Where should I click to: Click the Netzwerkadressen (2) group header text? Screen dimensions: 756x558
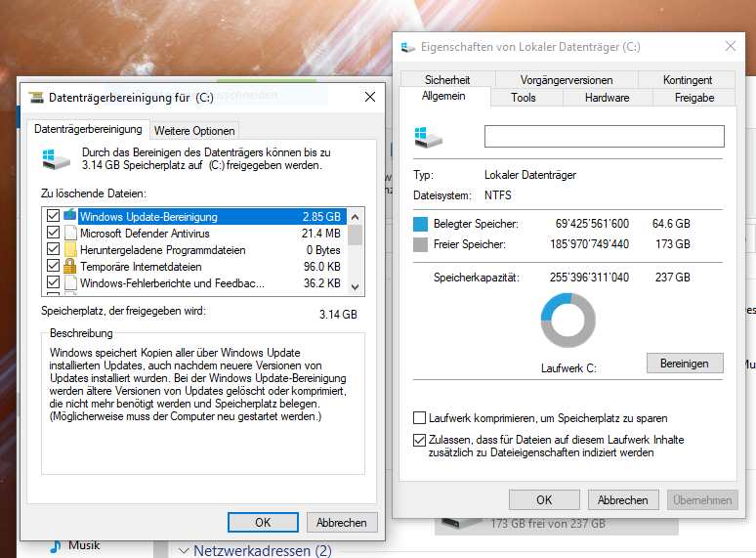[x=263, y=550]
